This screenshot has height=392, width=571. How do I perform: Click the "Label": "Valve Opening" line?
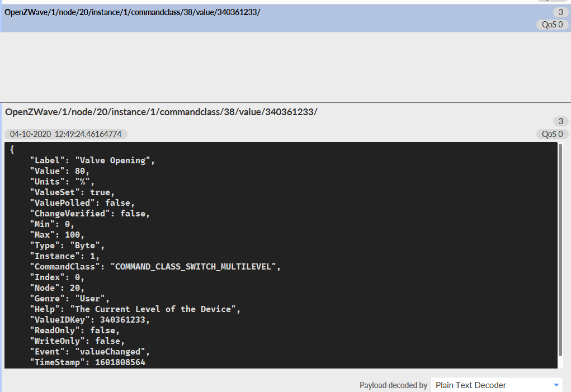click(92, 160)
